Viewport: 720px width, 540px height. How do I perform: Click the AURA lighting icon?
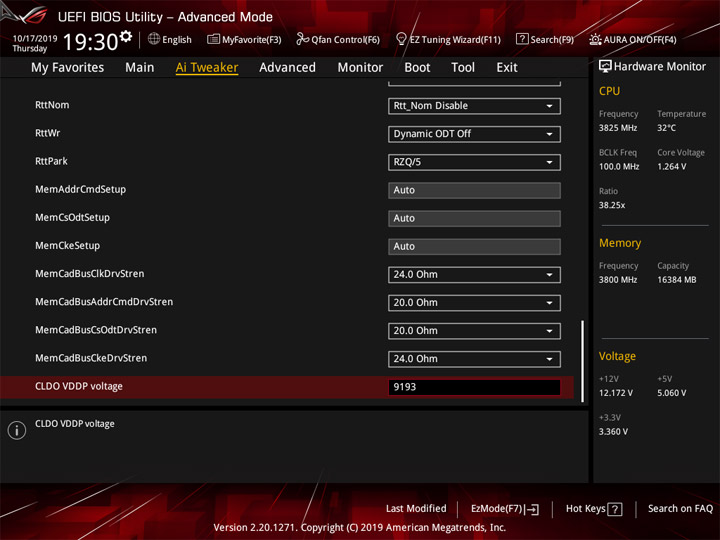click(595, 39)
